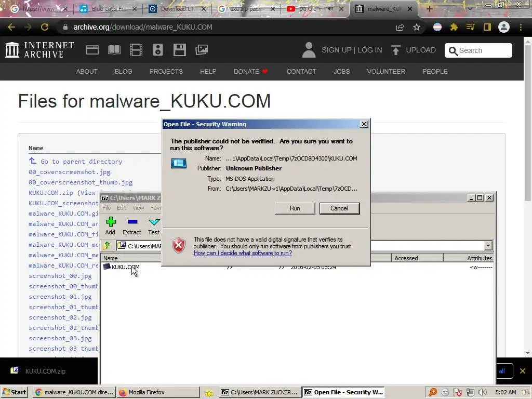Reload the archive.org page
Viewport: 532px width, 399px height.
(x=45, y=27)
